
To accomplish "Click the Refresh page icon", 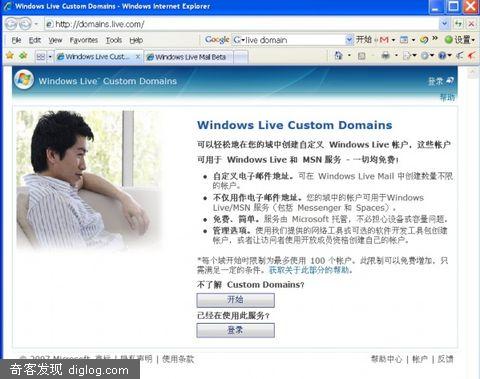I will [x=459, y=24].
